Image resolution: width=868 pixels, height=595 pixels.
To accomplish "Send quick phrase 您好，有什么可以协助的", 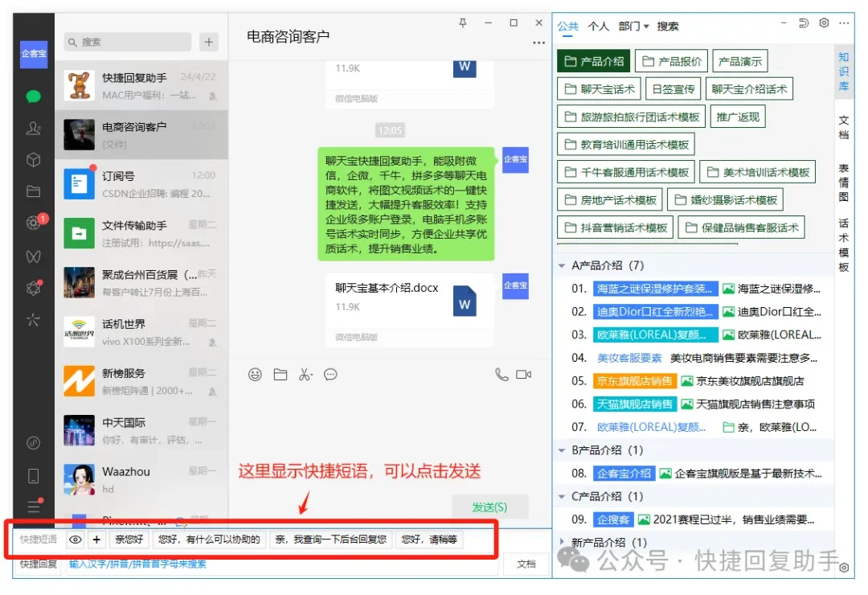I will click(209, 540).
